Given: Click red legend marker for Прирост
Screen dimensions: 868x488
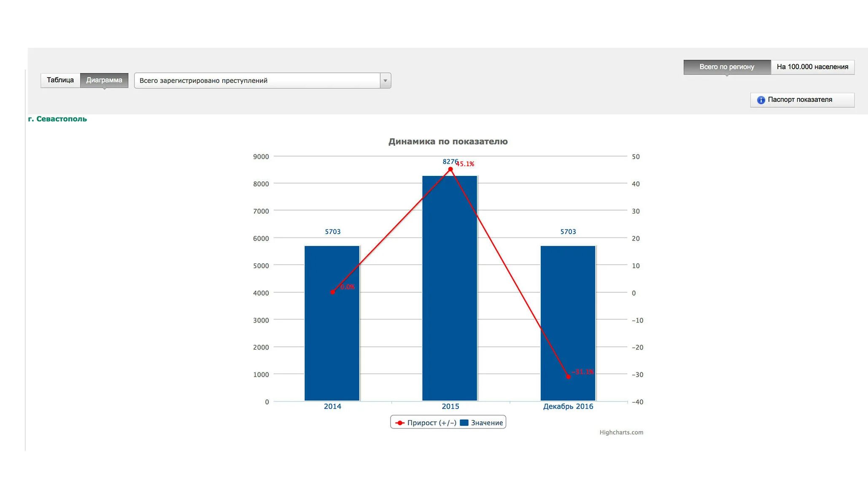Looking at the screenshot, I should click(x=399, y=423).
